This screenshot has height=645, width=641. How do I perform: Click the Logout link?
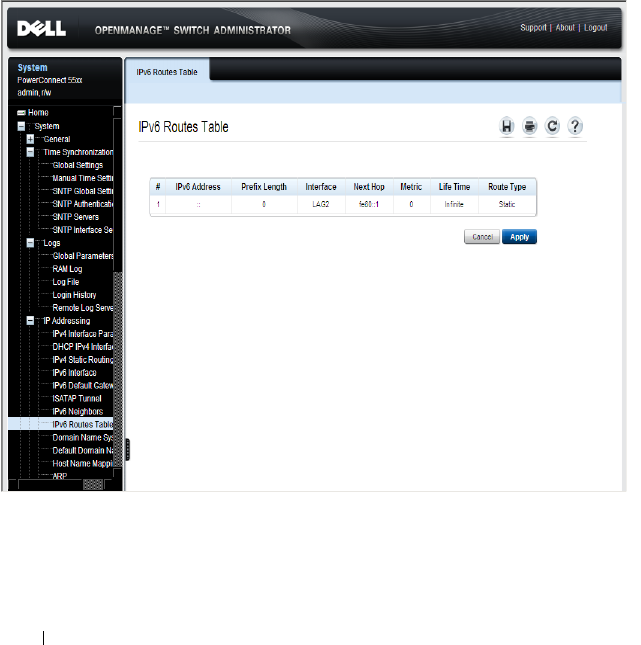[595, 28]
